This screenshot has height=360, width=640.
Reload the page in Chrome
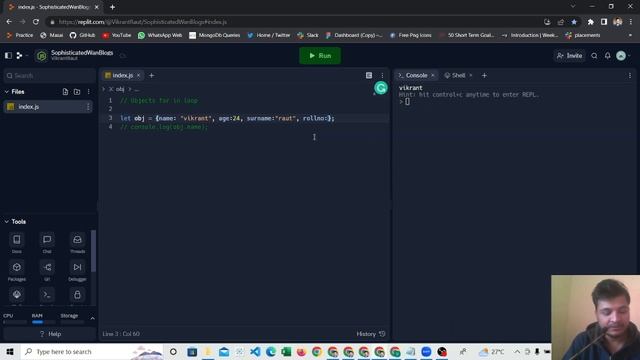pyautogui.click(x=36, y=22)
